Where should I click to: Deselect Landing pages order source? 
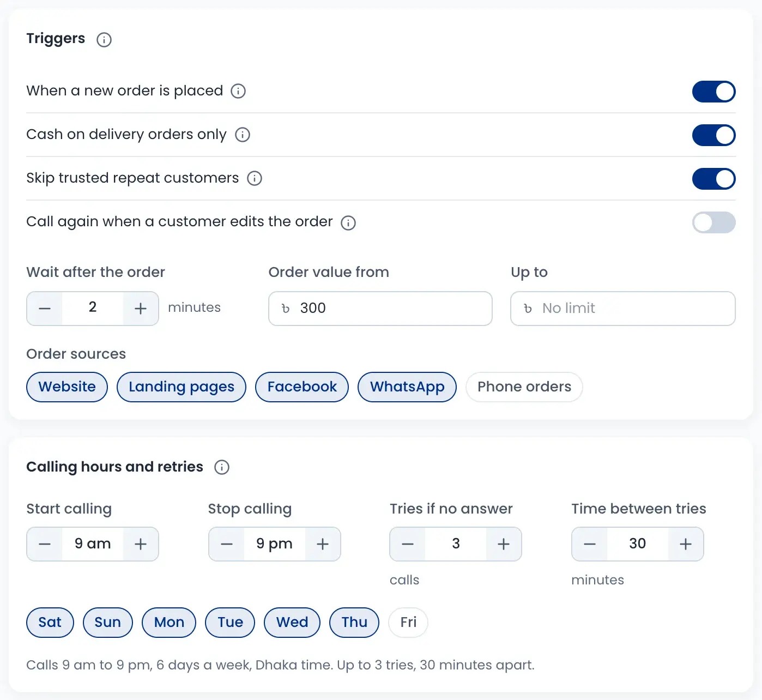pyautogui.click(x=182, y=387)
